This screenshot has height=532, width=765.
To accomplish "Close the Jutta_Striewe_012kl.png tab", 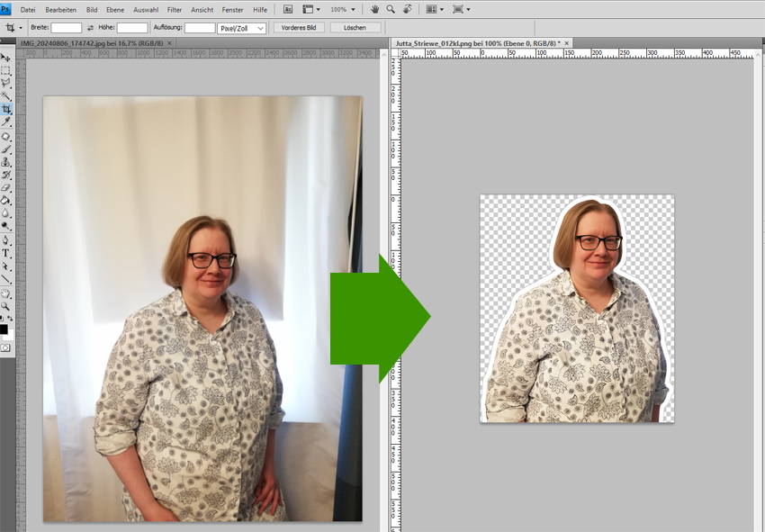I will (x=566, y=43).
